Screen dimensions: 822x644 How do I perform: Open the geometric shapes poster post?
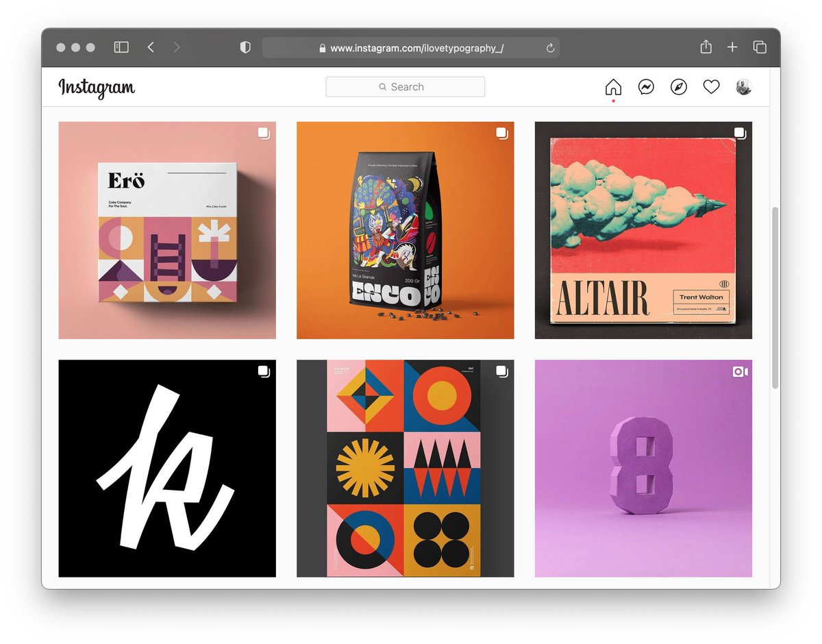[406, 469]
